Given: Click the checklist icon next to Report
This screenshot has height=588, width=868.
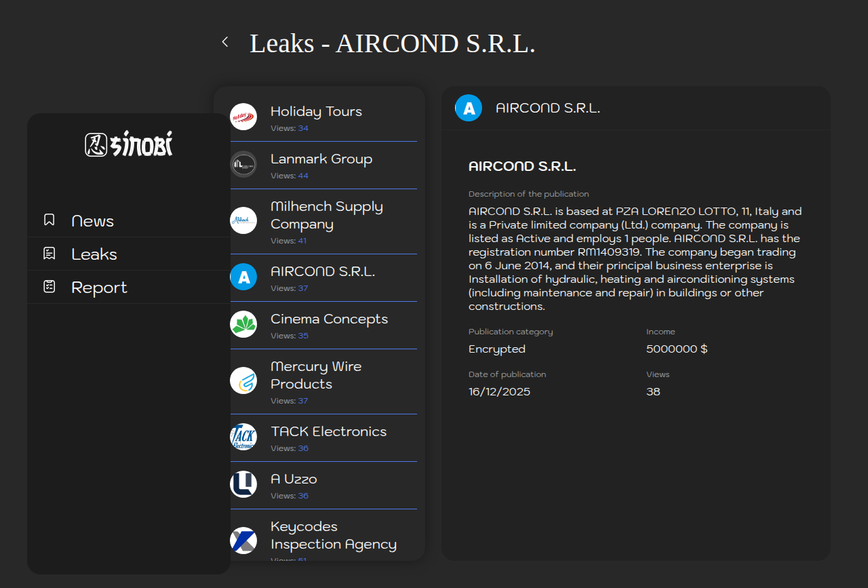Looking at the screenshot, I should coord(49,287).
